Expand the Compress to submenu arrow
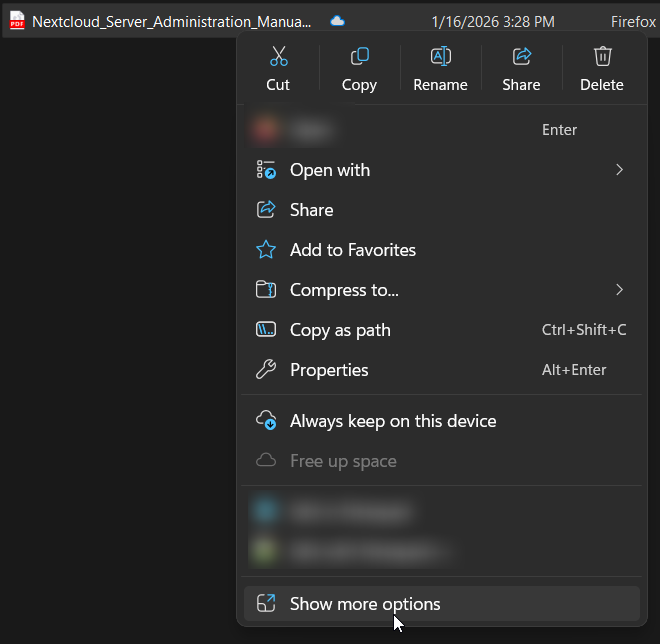The image size is (660, 644). (619, 290)
